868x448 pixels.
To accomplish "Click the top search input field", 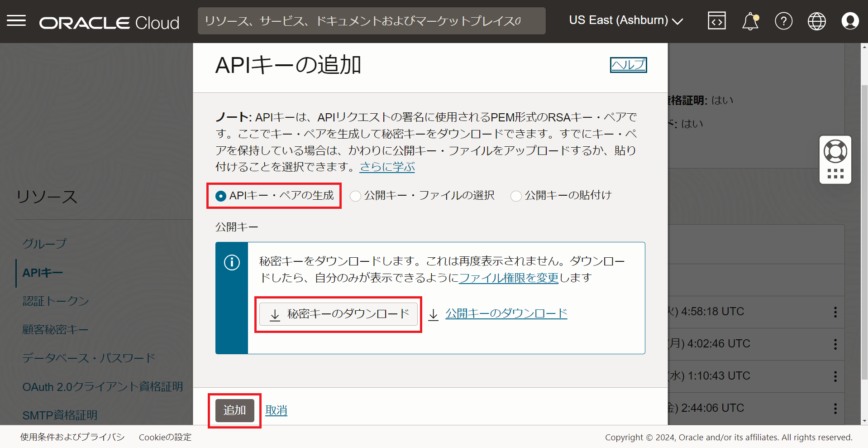I will click(371, 21).
